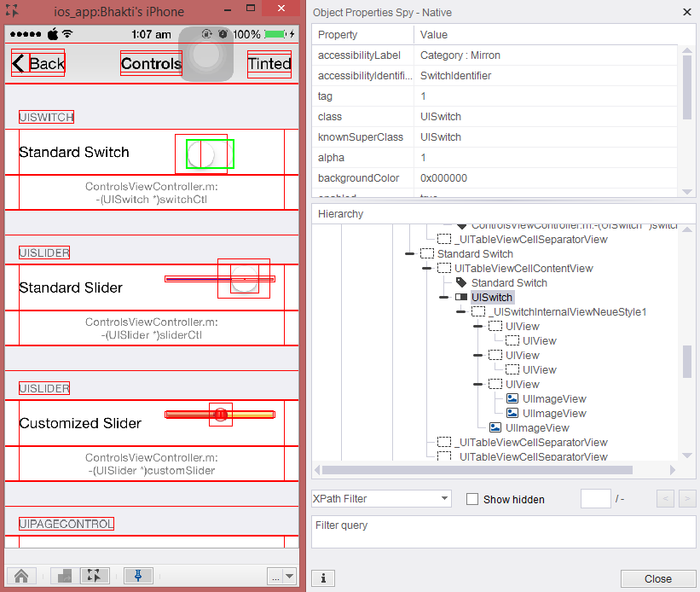The image size is (700, 592).
Task: Click the Standard Slider thumb
Action: click(245, 279)
